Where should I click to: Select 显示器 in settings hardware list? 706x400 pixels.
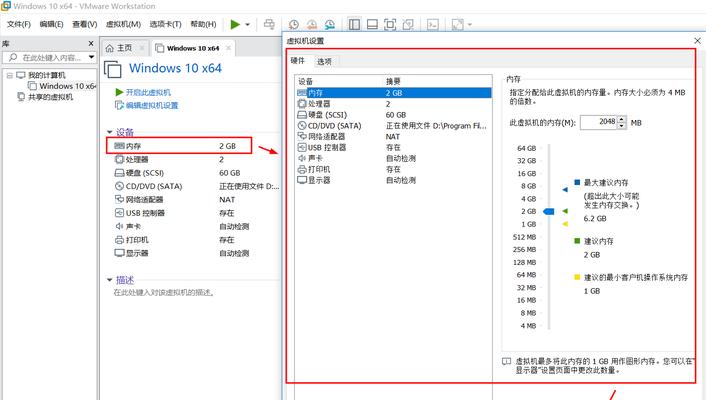pyautogui.click(x=394, y=180)
